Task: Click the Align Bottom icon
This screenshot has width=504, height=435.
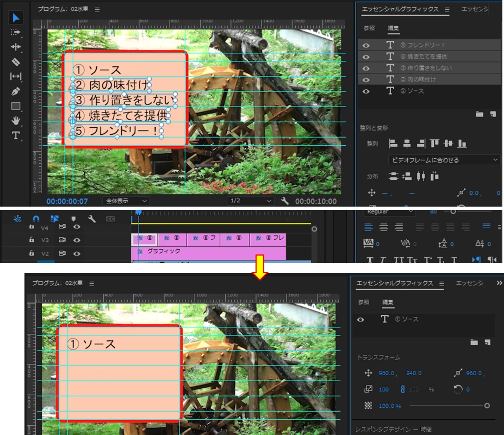Action: [462, 144]
